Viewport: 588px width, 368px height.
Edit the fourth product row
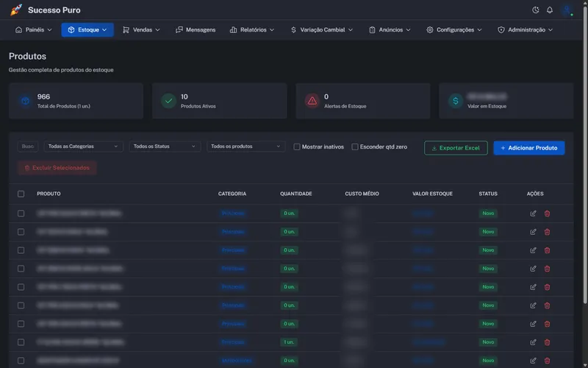click(533, 269)
